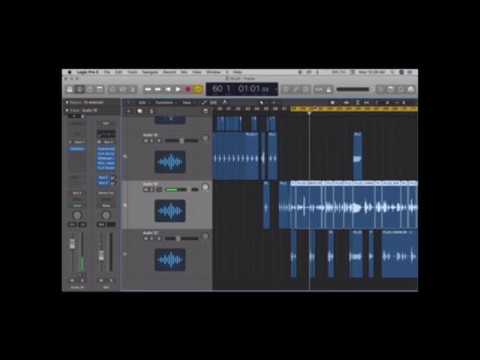Click the Go to Beginning button
Viewport: 480px width, 360px height.
tap(168, 89)
